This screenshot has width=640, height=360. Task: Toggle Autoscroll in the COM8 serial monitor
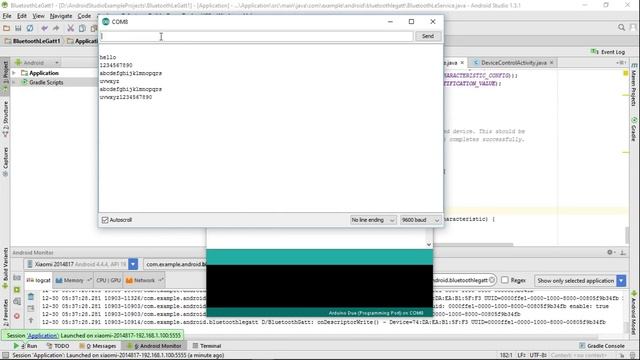pos(105,220)
